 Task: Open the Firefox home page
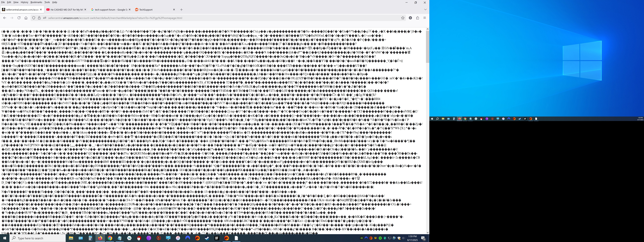click(x=26, y=18)
